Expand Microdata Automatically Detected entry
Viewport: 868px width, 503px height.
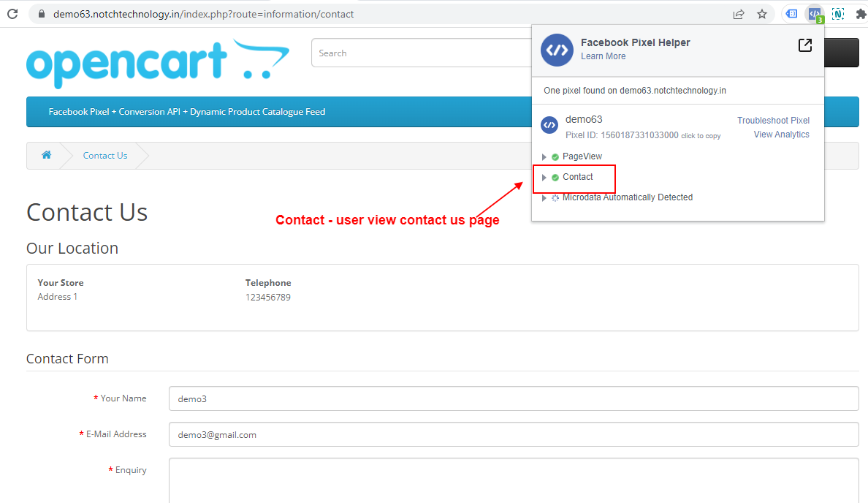tap(544, 197)
